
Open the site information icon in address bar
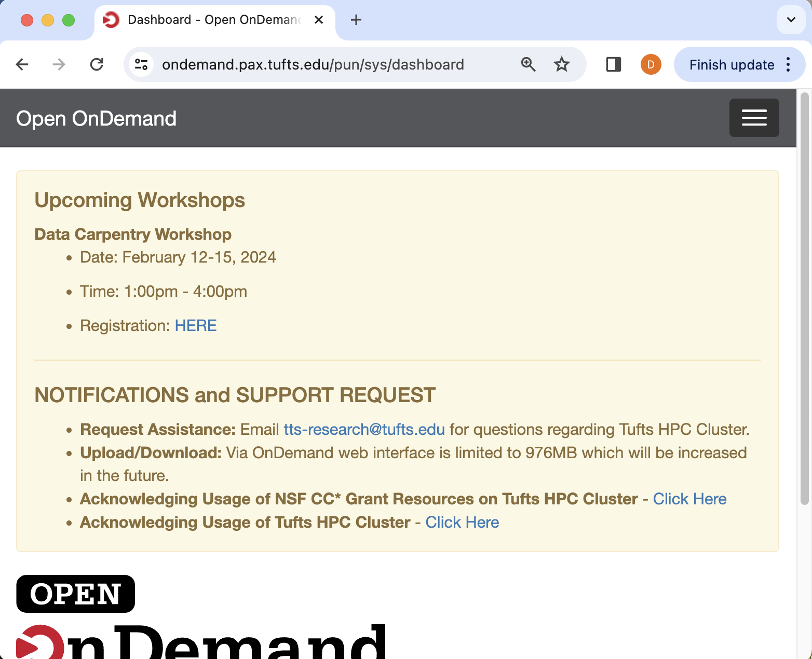click(x=141, y=64)
